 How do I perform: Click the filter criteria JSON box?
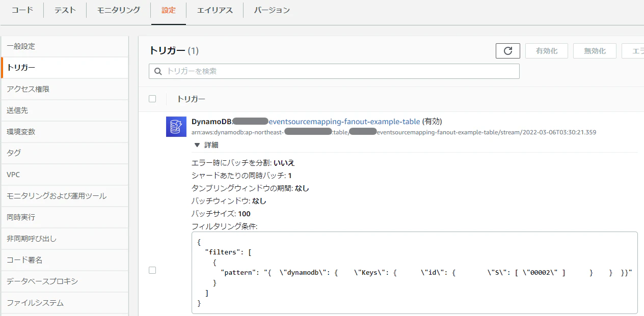click(415, 273)
